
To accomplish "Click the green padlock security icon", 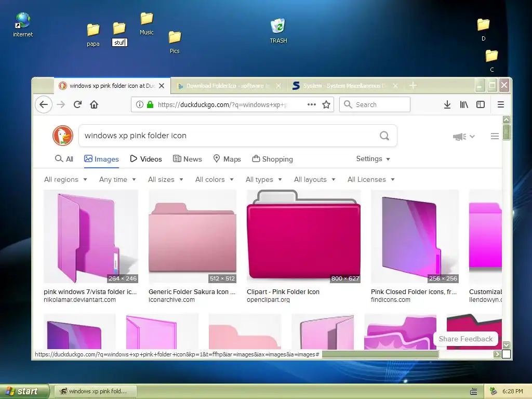I will point(150,104).
